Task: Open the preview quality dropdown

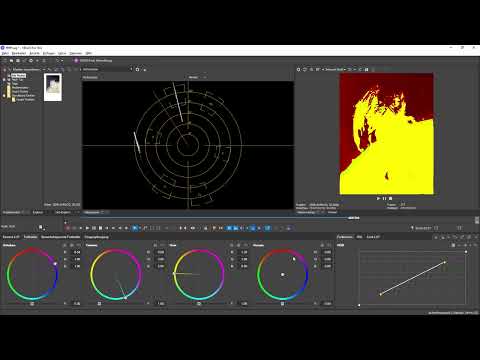Action: (335, 69)
